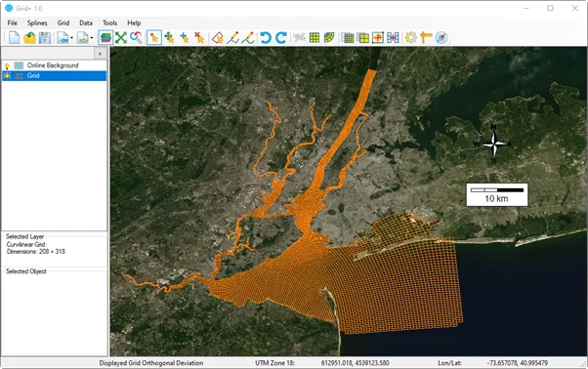Click the Save floppy disk icon

point(45,37)
